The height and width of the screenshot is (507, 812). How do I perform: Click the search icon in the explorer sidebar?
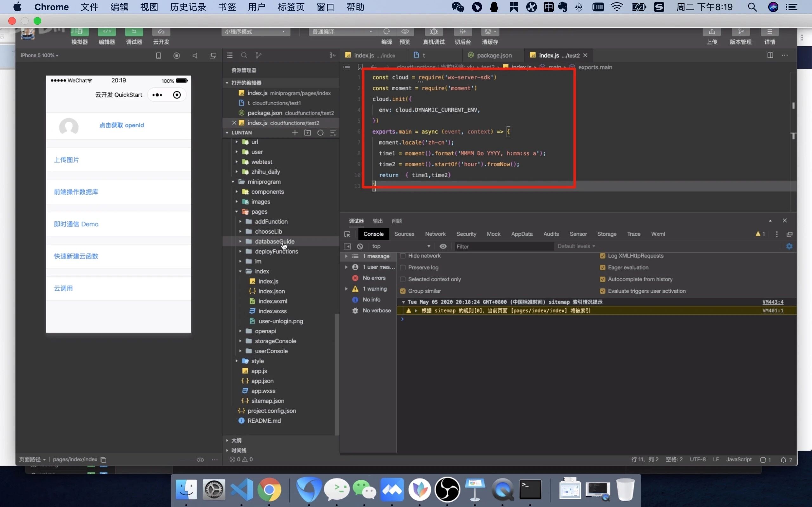244,55
